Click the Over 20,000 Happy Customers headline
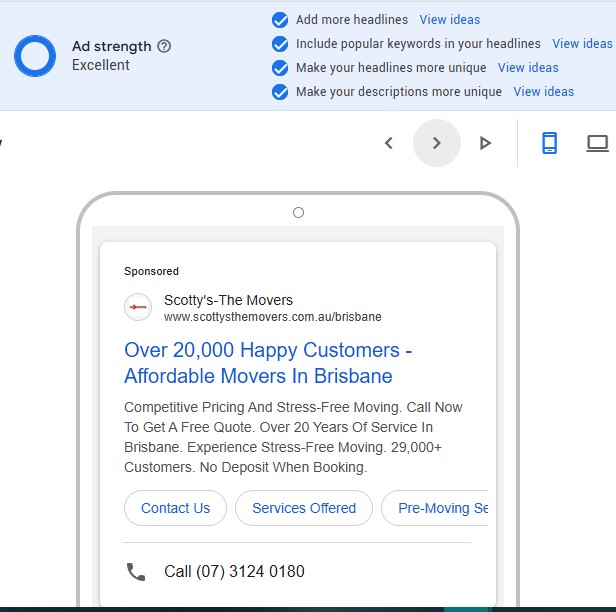 pyautogui.click(x=268, y=363)
